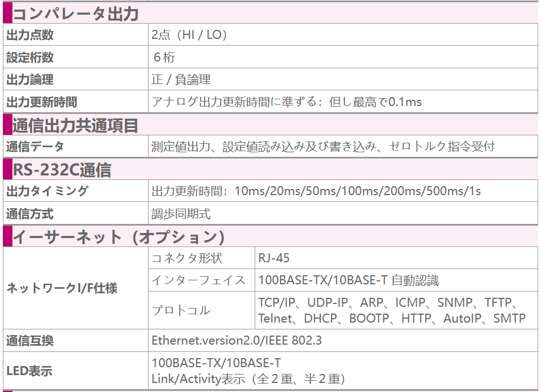Click the 出力更新時間 row label

42,102
